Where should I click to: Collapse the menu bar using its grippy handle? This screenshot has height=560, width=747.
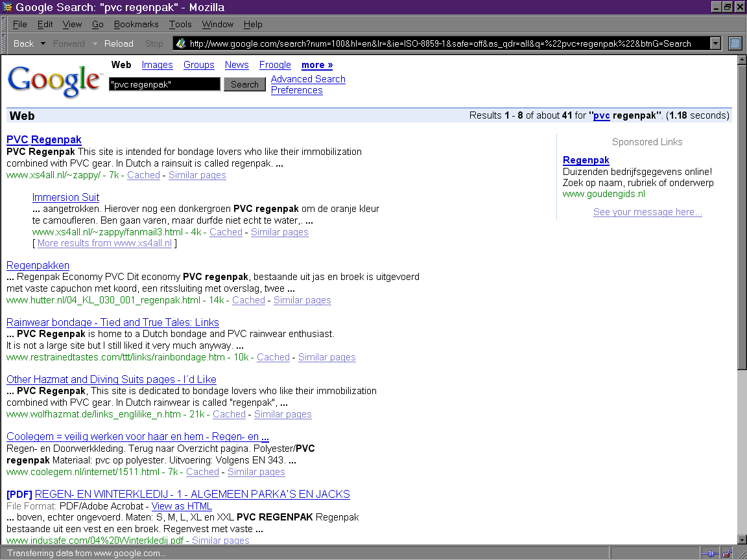coord(5,24)
